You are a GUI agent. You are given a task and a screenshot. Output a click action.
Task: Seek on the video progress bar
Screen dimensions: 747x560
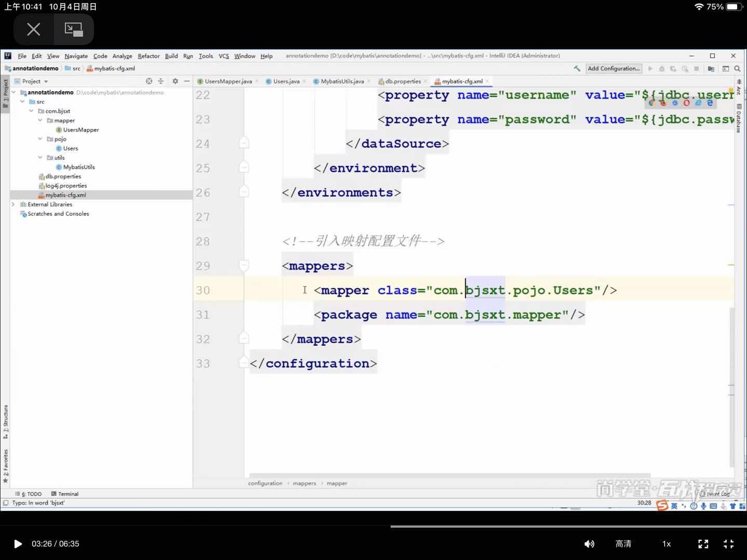[x=374, y=526]
